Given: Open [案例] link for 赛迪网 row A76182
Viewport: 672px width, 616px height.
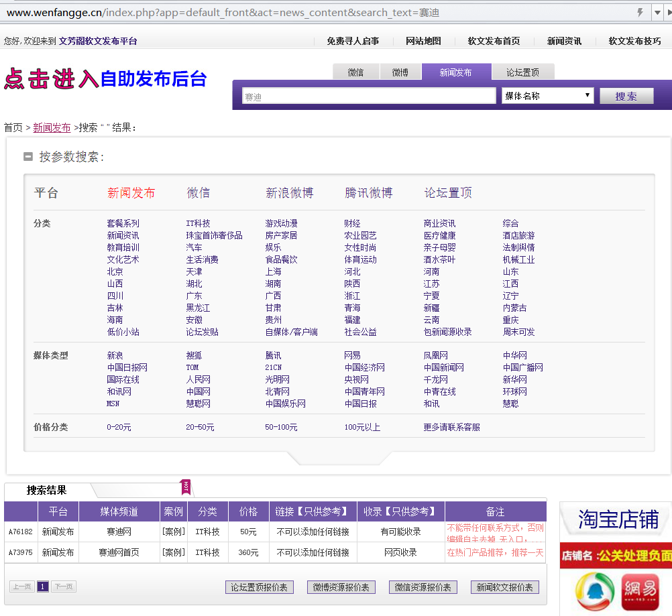Looking at the screenshot, I should [x=174, y=532].
